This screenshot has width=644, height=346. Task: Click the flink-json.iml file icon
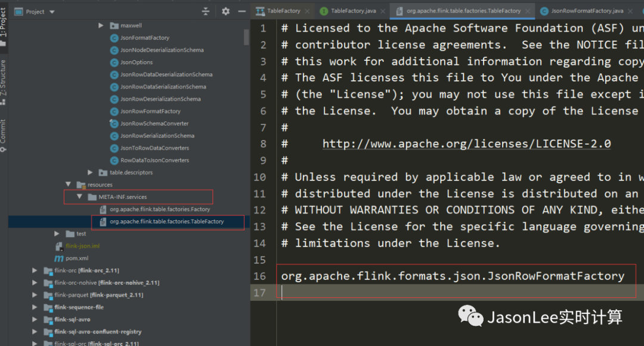click(59, 246)
